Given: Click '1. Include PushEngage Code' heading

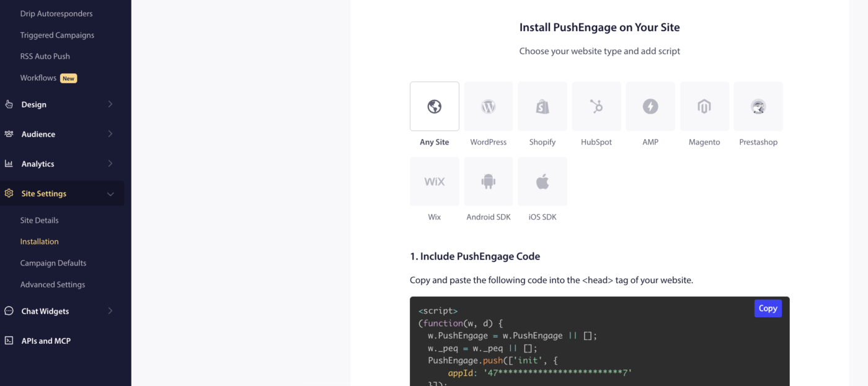Looking at the screenshot, I should (475, 256).
